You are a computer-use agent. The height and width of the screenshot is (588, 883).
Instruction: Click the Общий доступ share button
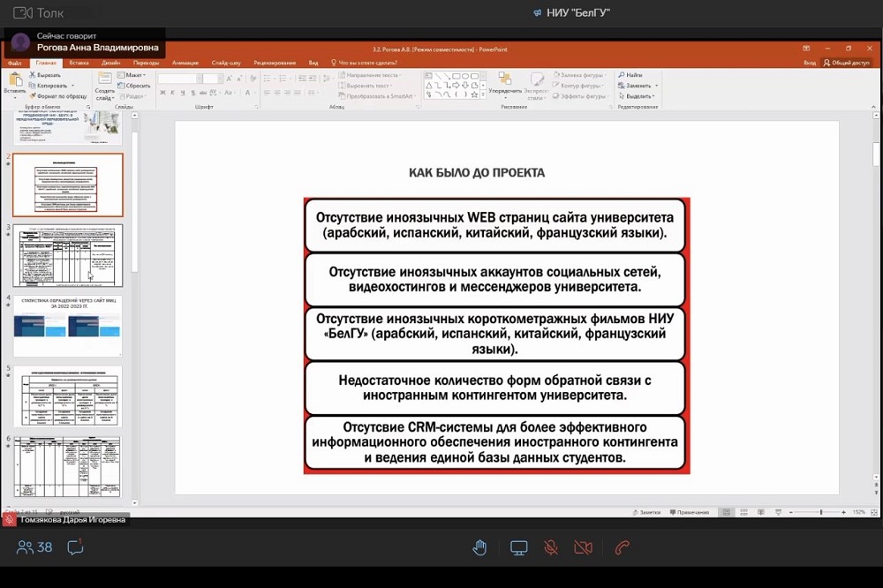coord(846,63)
